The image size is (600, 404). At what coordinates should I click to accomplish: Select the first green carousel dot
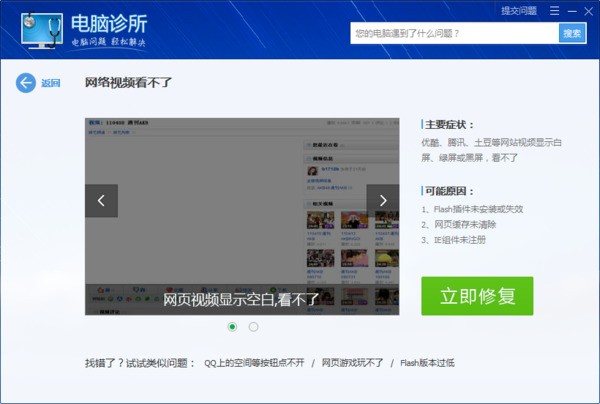click(x=232, y=327)
